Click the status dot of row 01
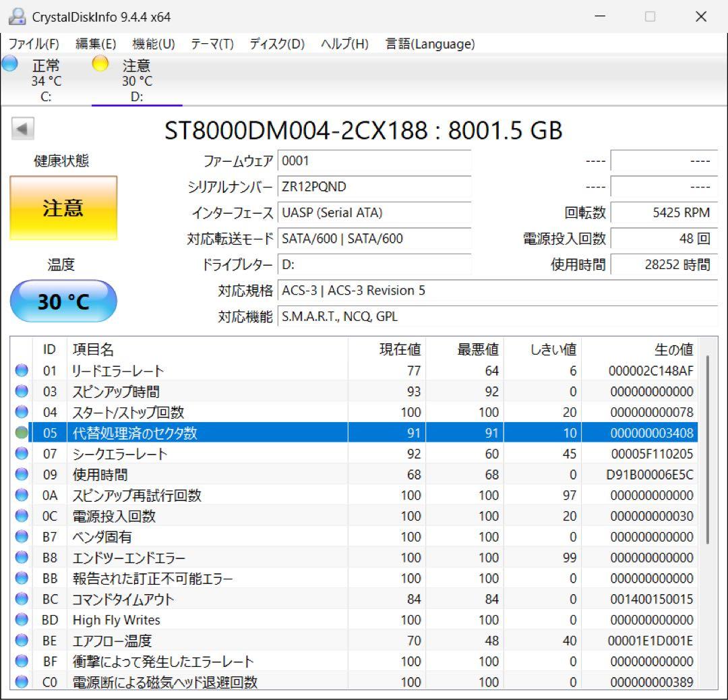728x700 pixels. (22, 370)
